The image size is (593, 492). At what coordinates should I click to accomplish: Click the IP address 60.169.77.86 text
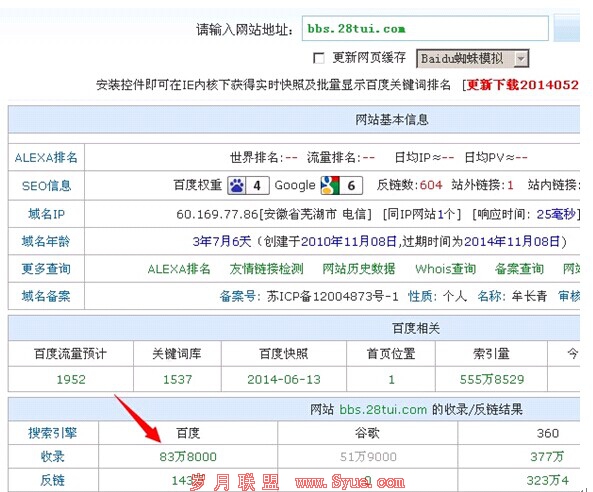pyautogui.click(x=217, y=214)
